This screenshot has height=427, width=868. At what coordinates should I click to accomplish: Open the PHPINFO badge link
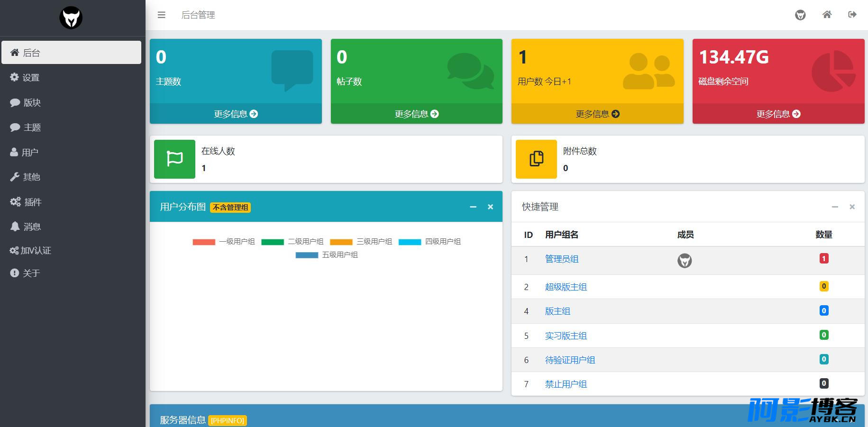[x=228, y=421]
